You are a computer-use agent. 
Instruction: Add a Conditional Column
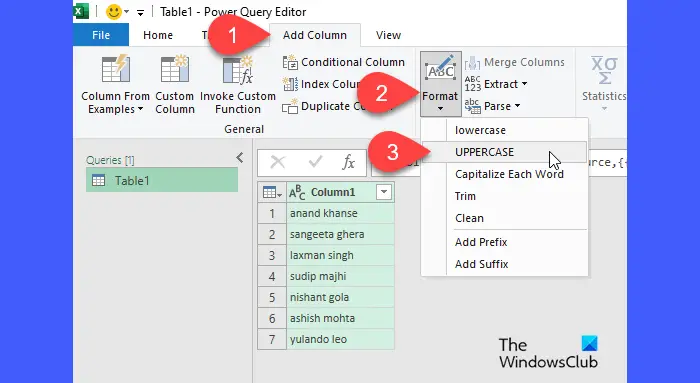click(x=344, y=62)
